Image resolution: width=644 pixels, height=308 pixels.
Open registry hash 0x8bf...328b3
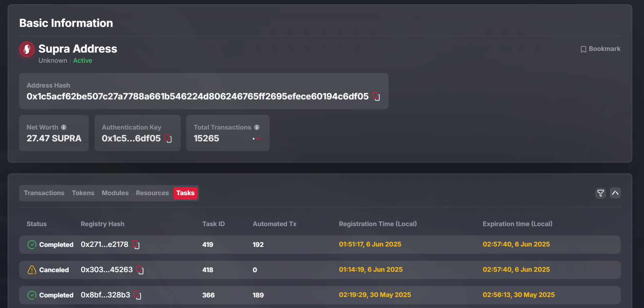[106, 295]
